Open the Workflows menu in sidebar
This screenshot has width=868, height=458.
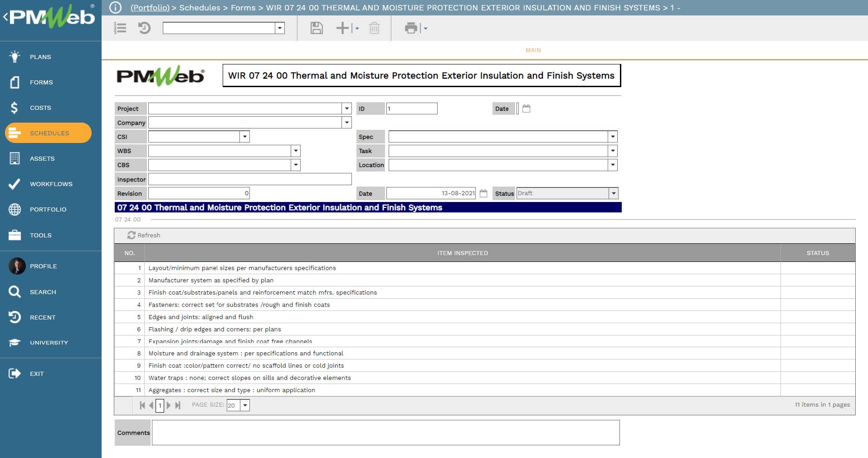point(51,184)
